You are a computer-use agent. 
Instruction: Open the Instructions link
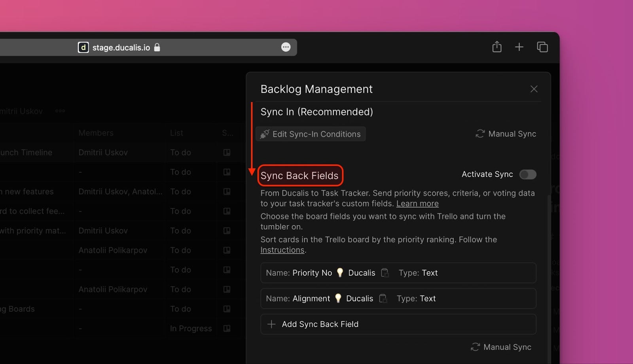pyautogui.click(x=282, y=250)
